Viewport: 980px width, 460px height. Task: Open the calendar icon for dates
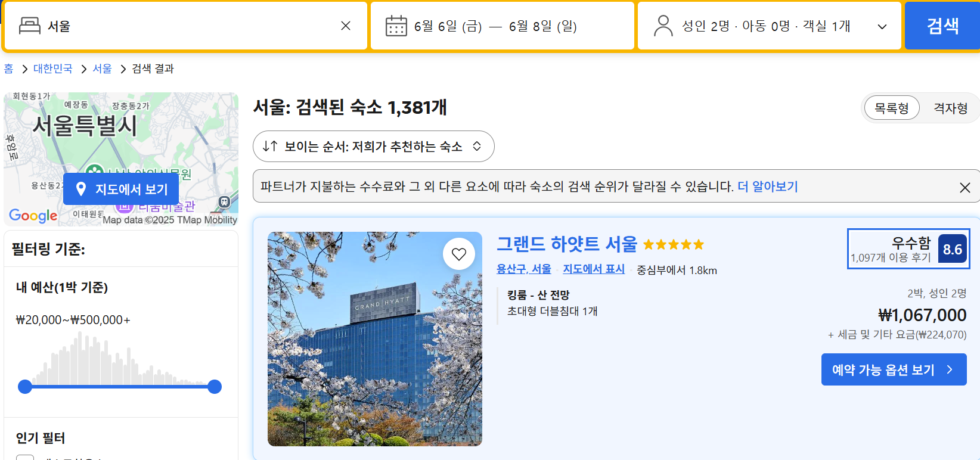pyautogui.click(x=396, y=26)
